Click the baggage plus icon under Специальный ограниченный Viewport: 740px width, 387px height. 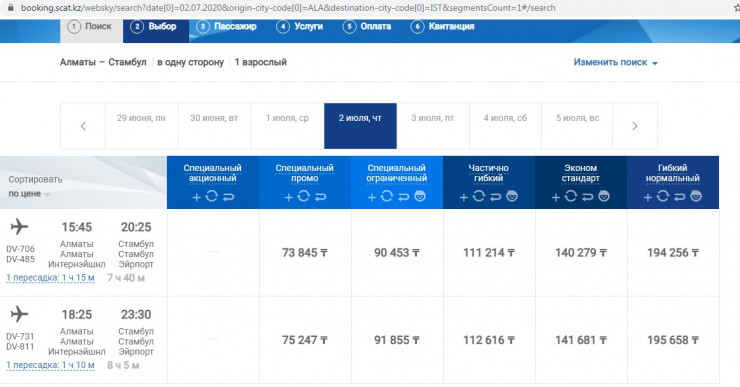coord(371,197)
